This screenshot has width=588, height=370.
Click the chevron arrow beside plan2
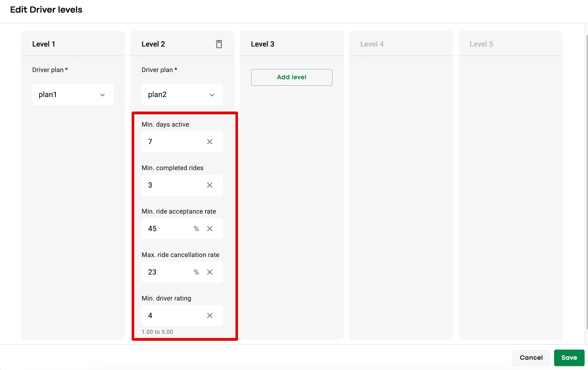(x=212, y=95)
